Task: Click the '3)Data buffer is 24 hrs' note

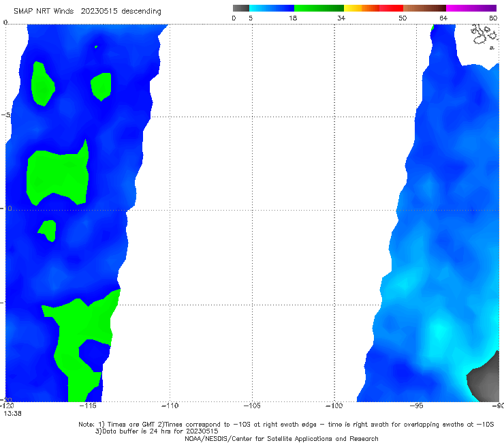Action: click(x=157, y=431)
